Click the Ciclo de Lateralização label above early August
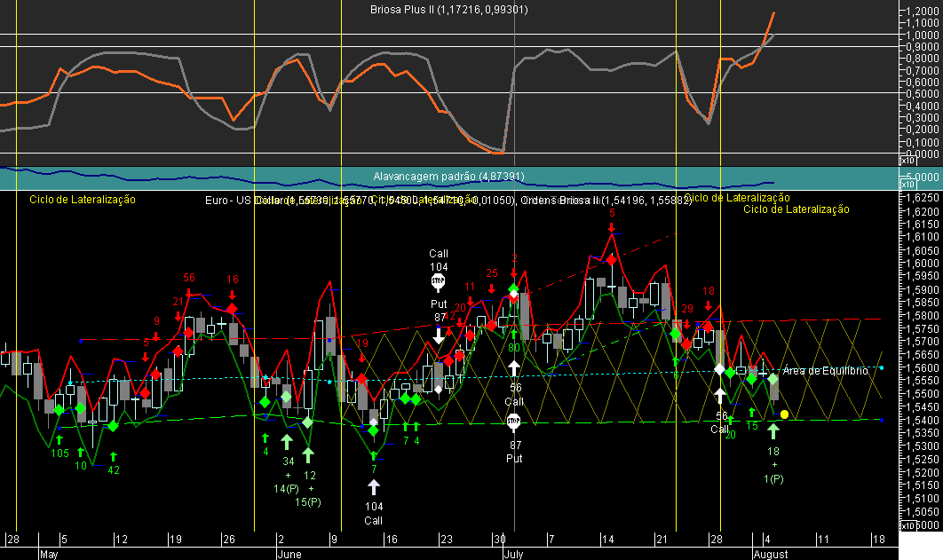 coord(796,209)
